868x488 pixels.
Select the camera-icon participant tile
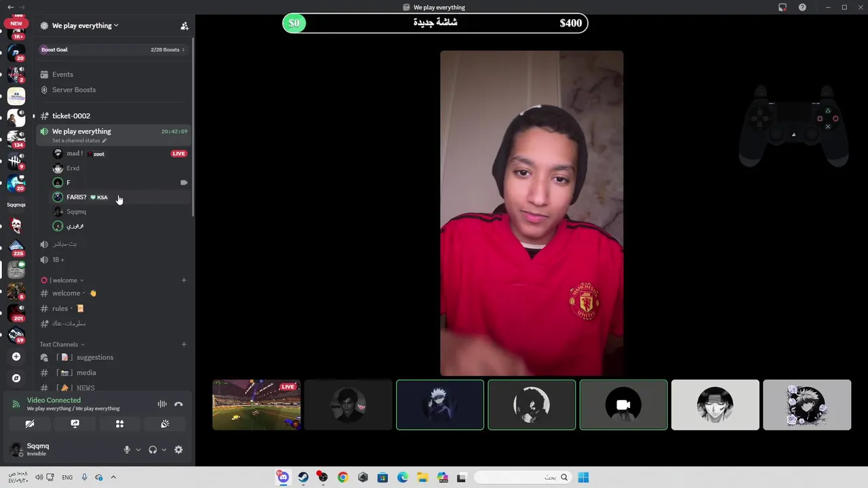point(623,405)
